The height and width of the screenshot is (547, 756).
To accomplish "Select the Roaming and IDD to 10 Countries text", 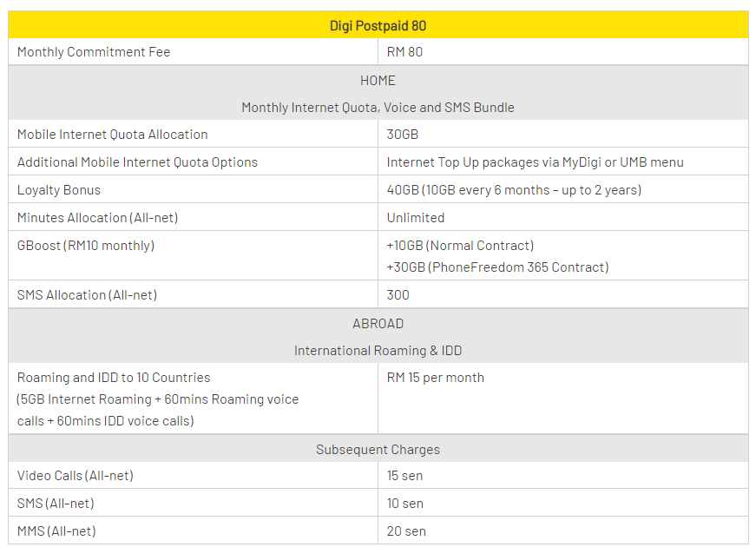I will [x=114, y=378].
